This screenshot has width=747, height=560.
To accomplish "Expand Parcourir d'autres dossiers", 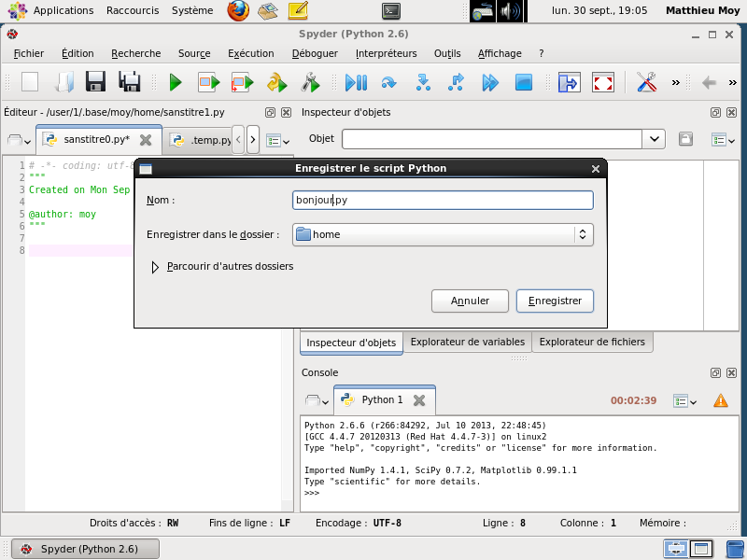I will coord(155,267).
